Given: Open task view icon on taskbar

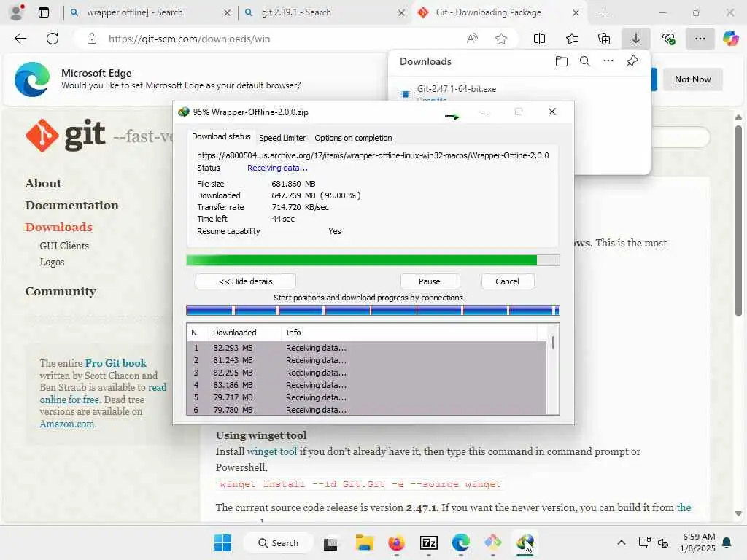Looking at the screenshot, I should [330, 542].
